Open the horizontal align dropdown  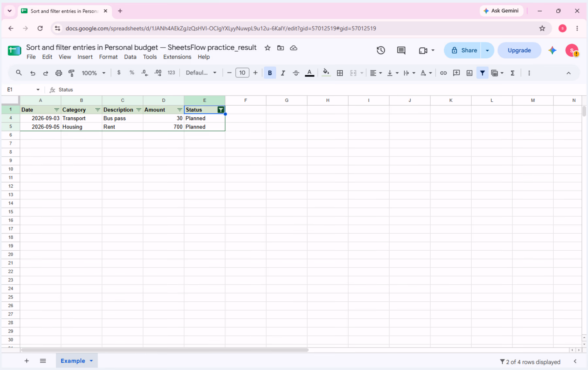(376, 73)
